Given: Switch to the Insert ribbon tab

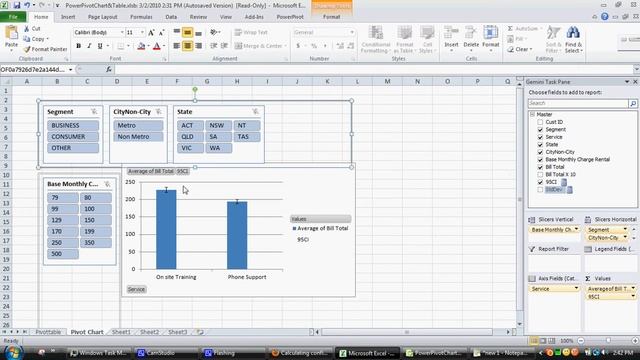Looking at the screenshot, I should tap(68, 17).
